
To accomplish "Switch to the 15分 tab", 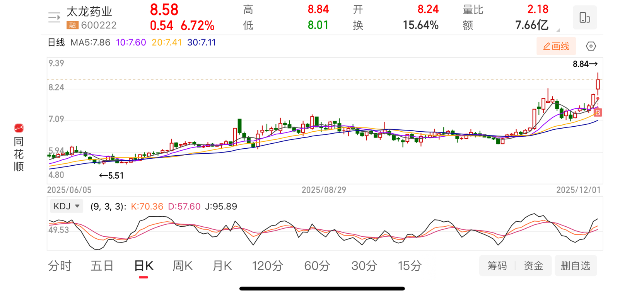I will (x=410, y=266).
